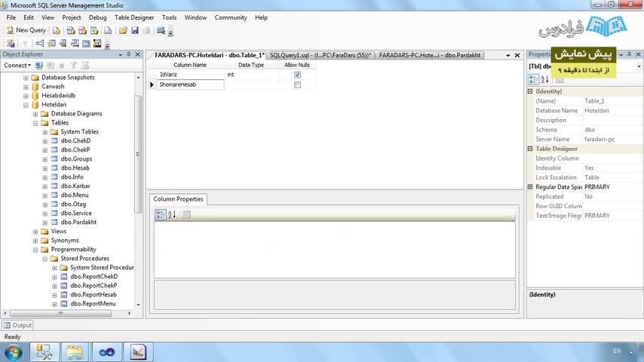
Task: Open the Tools menu
Action: 169,17
